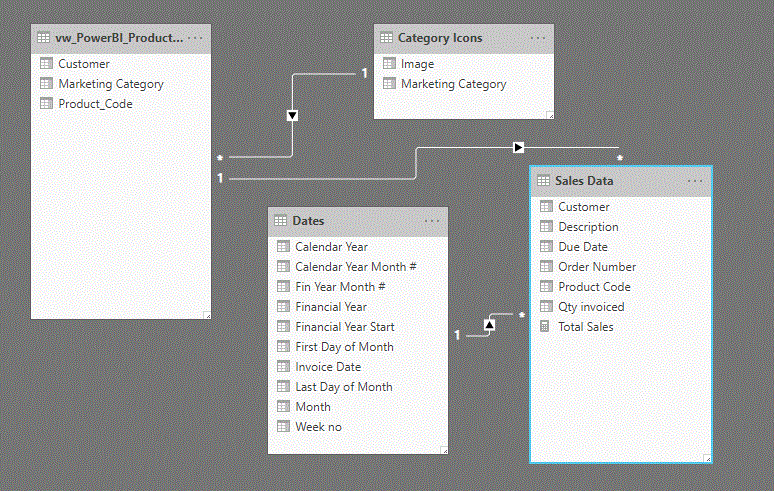Click column icon next to Invoice Date
The width and height of the screenshot is (774, 491).
click(283, 366)
